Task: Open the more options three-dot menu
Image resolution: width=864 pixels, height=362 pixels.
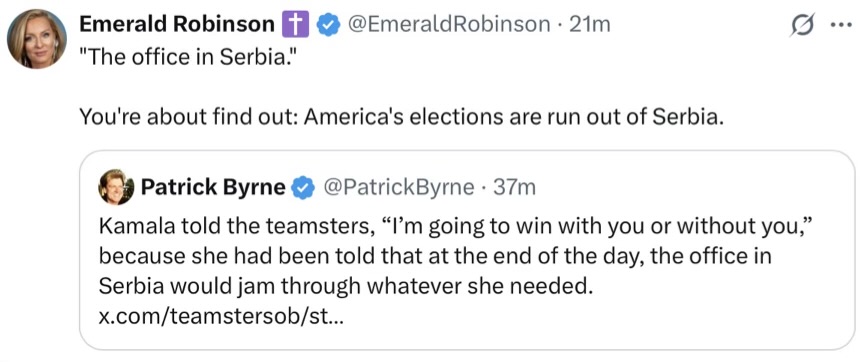Action: 842,26
